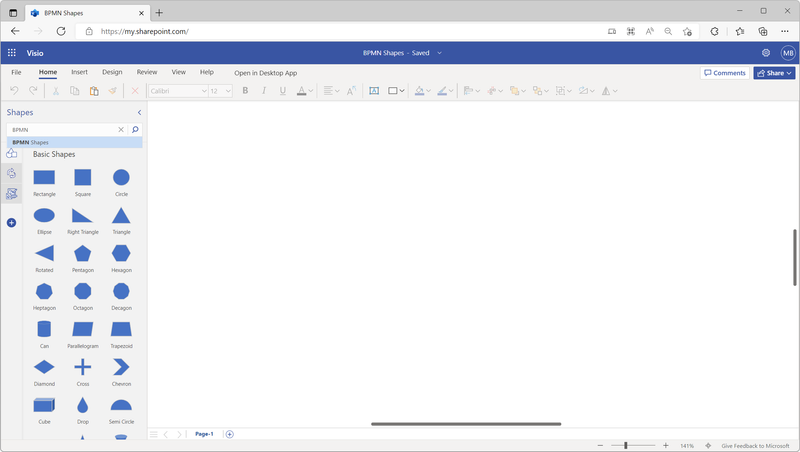Viewport: 800px width, 452px height.
Task: Clear the BPMN shape search text
Action: pos(121,130)
